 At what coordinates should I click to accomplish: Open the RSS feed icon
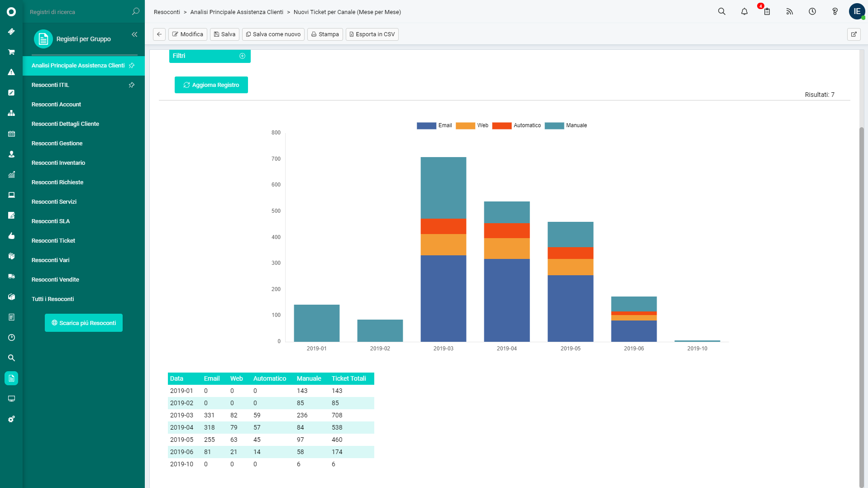tap(790, 12)
